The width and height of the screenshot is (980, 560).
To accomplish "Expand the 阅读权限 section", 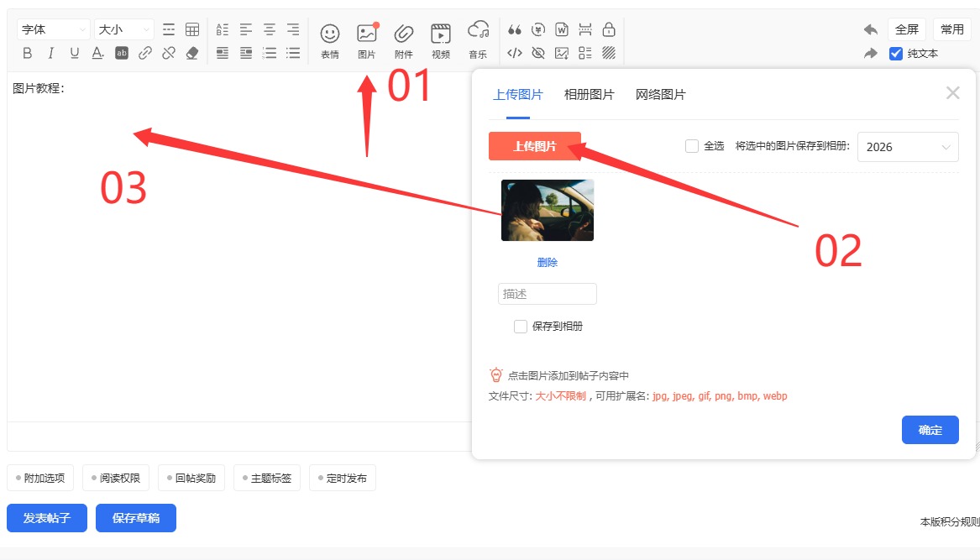I will 116,478.
